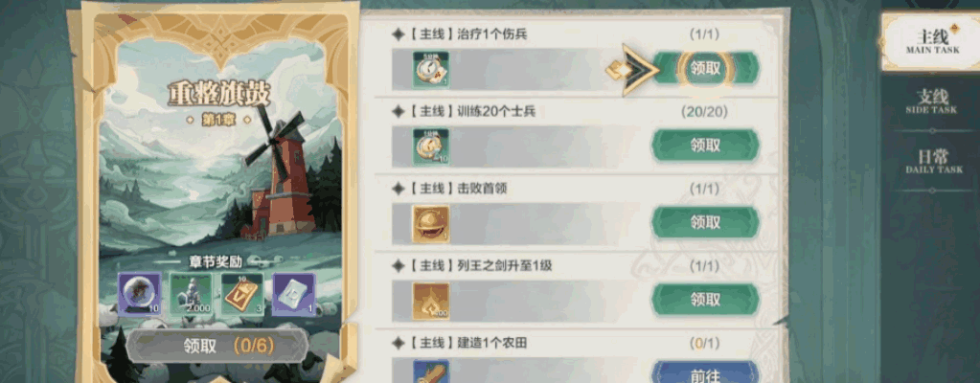Switch to the 日常 Daily Task tab
The image size is (980, 383).
pos(932,161)
